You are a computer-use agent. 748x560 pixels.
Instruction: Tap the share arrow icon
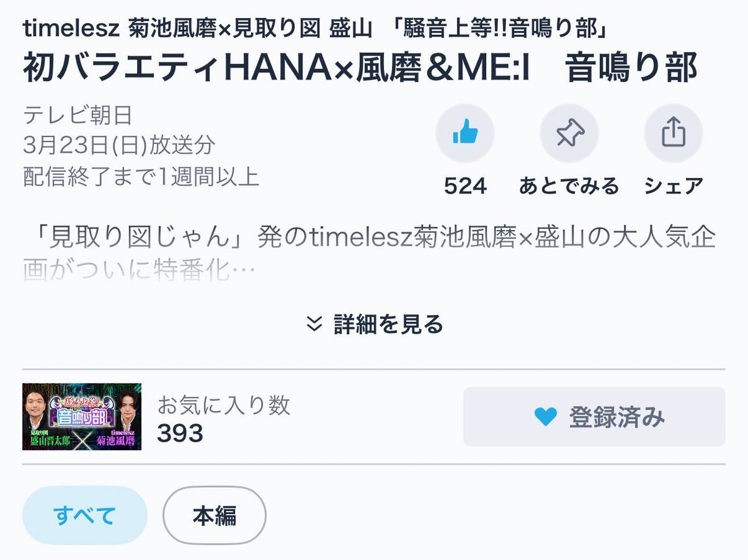click(x=673, y=133)
